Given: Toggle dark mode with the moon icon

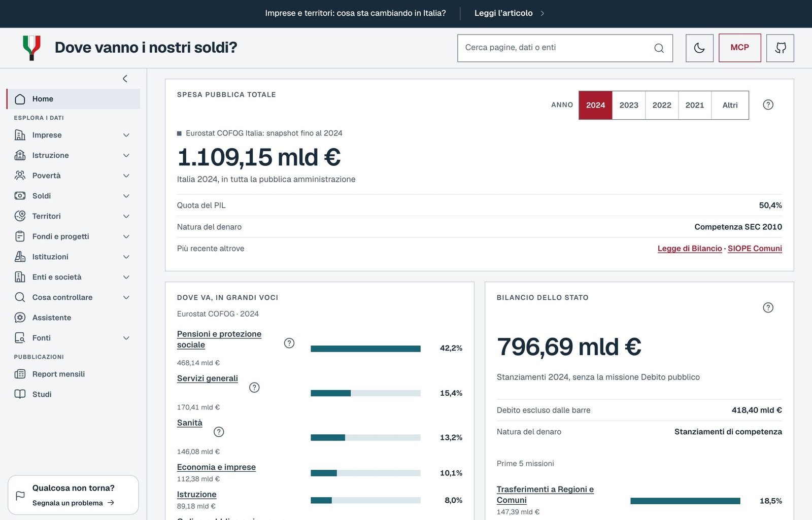Looking at the screenshot, I should 699,48.
